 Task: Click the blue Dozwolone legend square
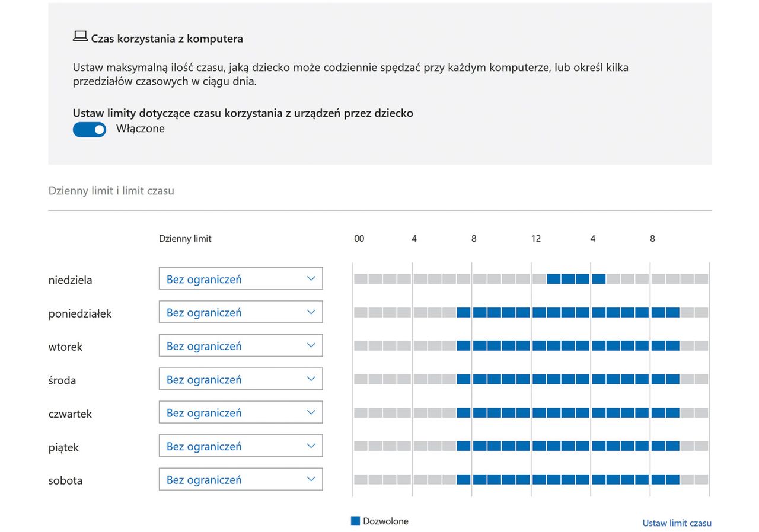[356, 521]
